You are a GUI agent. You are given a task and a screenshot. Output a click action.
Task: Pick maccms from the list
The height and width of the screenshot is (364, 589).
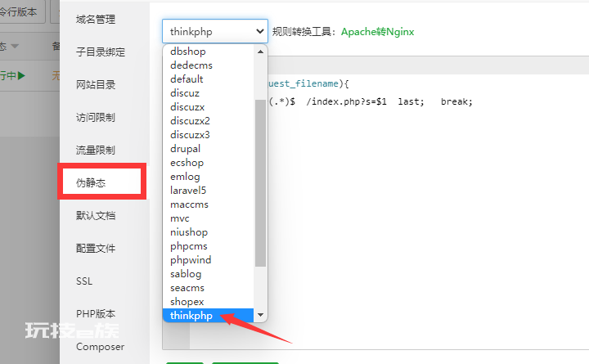pyautogui.click(x=209, y=204)
